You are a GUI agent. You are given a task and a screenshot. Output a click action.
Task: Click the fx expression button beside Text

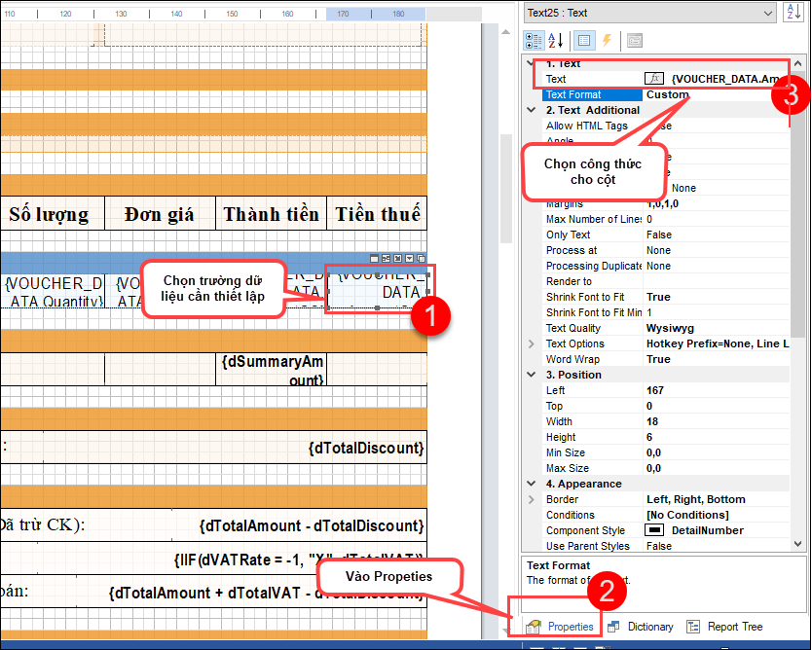click(656, 79)
